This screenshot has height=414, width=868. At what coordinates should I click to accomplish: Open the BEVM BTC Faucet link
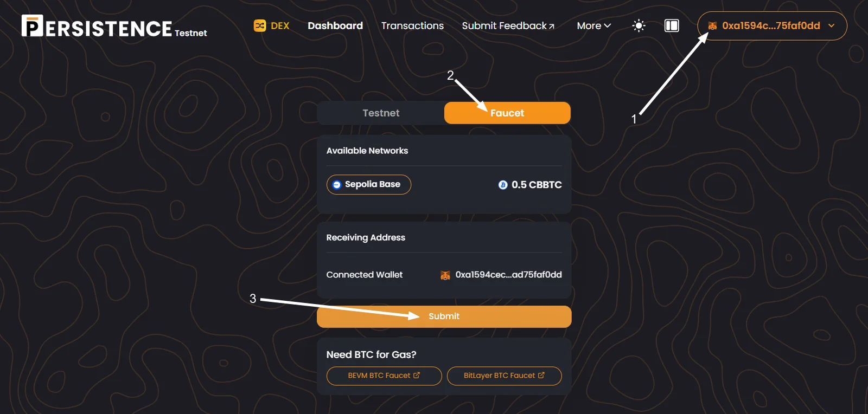point(384,376)
